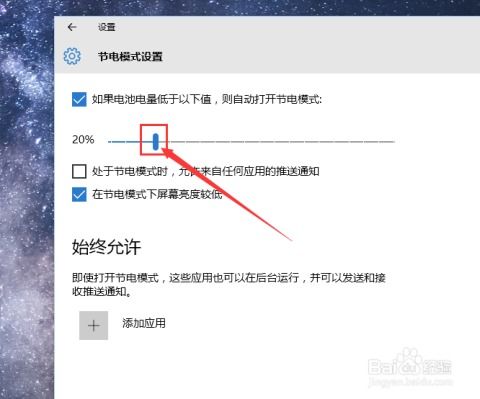Go back using the arrow icon
Screen dimensions: 480x399
coord(72,27)
